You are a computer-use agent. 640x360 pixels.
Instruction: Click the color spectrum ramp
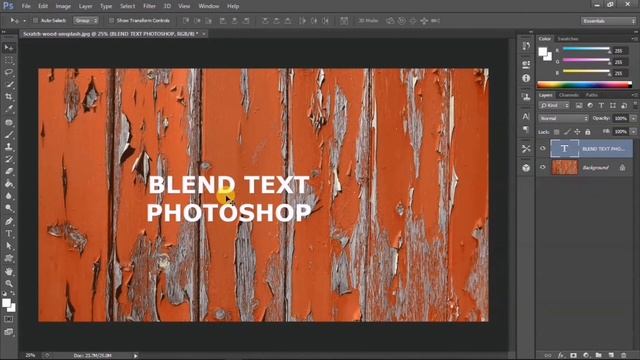[x=584, y=85]
